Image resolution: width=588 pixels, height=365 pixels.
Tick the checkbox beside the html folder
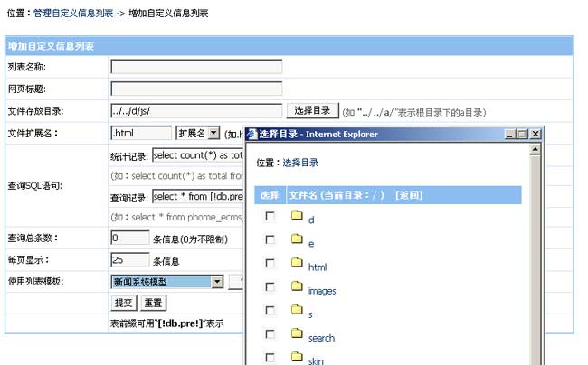click(x=269, y=265)
